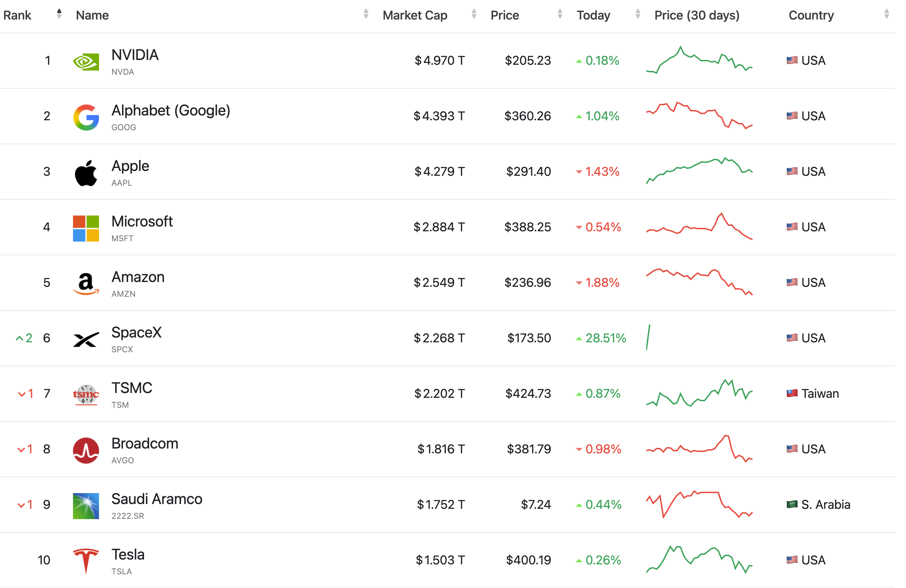Click the Amazon logo icon
The width and height of the screenshot is (906, 588).
[x=86, y=284]
